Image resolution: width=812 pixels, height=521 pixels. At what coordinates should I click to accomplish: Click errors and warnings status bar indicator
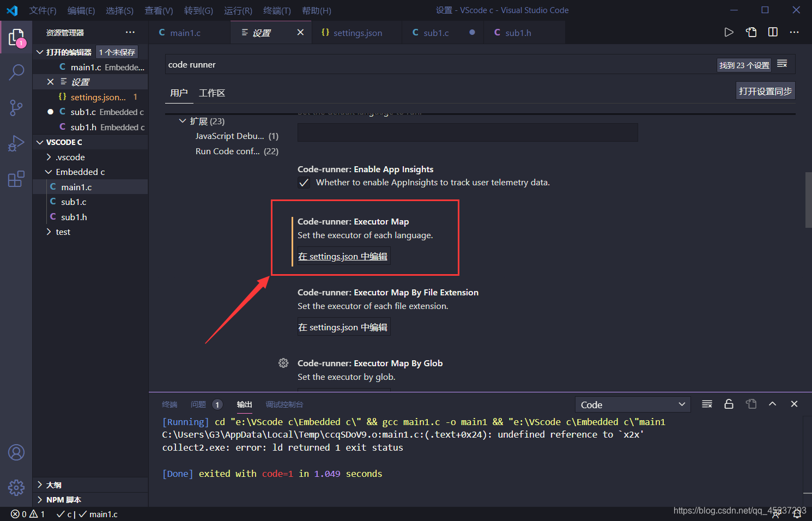(28, 514)
